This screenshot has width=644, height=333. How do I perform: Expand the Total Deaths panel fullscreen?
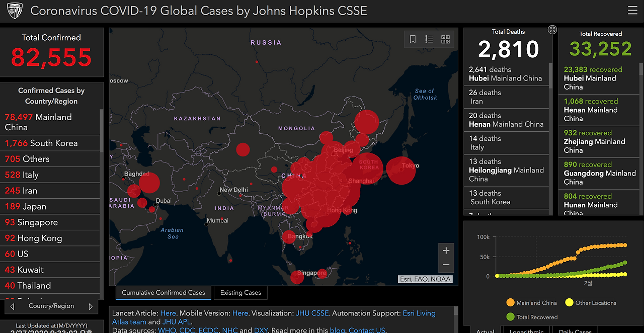552,30
